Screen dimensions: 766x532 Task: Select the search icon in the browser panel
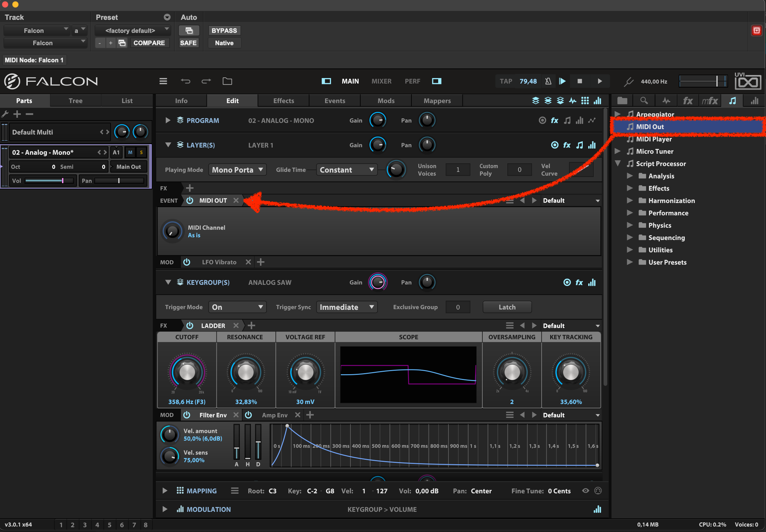pyautogui.click(x=644, y=100)
